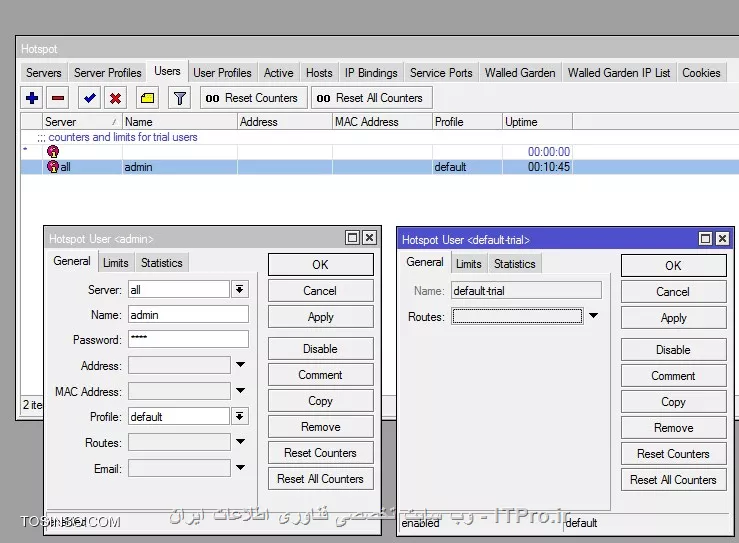Click Reset Counters in admin user window

point(320,452)
